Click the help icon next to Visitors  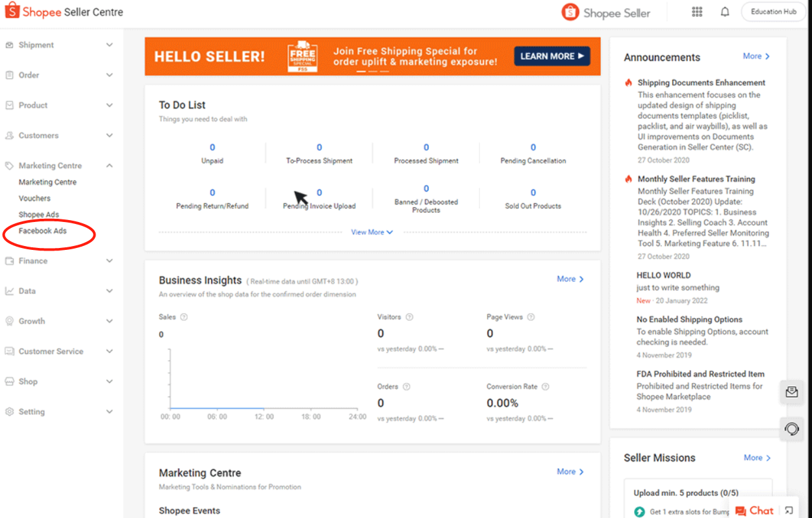pos(409,317)
